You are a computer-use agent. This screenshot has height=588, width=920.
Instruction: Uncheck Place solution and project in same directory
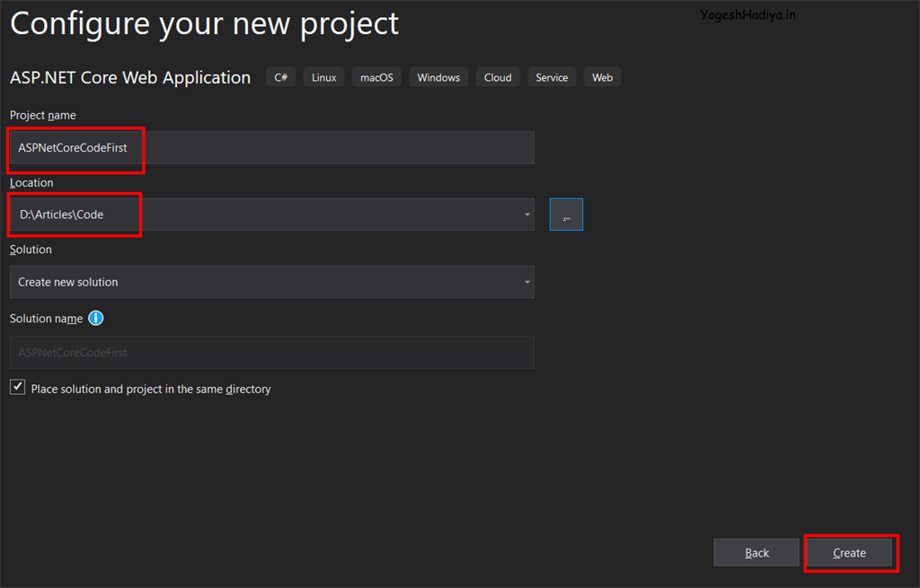pos(18,388)
